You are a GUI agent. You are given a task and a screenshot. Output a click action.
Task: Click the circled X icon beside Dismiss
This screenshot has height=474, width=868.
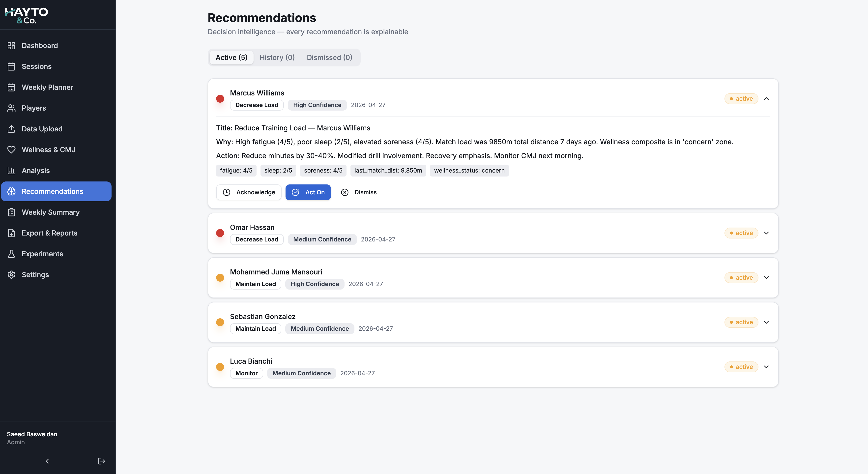(x=345, y=192)
